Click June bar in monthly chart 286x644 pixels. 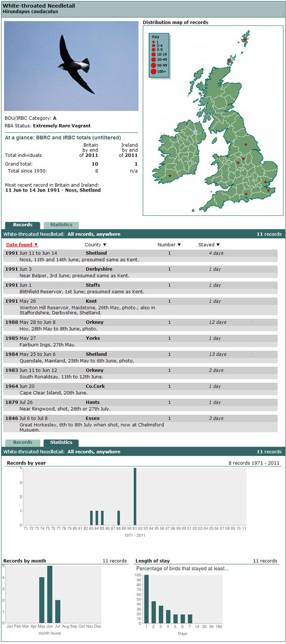click(50, 594)
